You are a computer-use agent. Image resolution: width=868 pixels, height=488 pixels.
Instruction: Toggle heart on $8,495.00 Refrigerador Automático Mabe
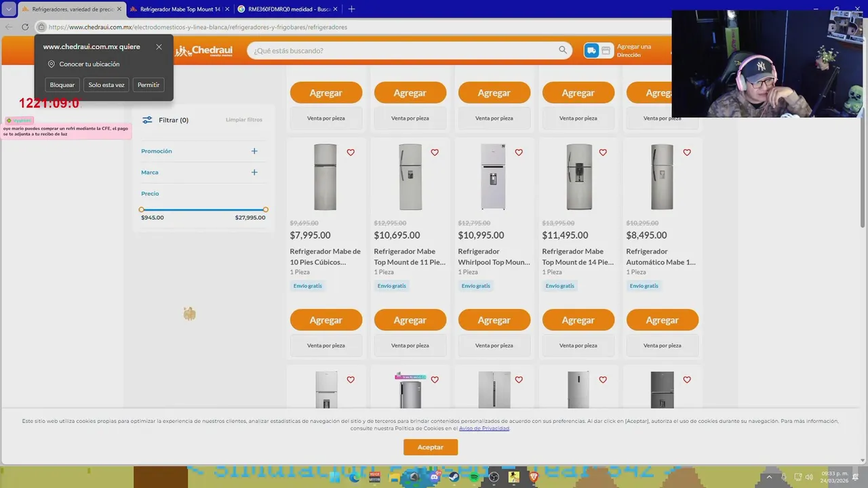[x=687, y=152]
